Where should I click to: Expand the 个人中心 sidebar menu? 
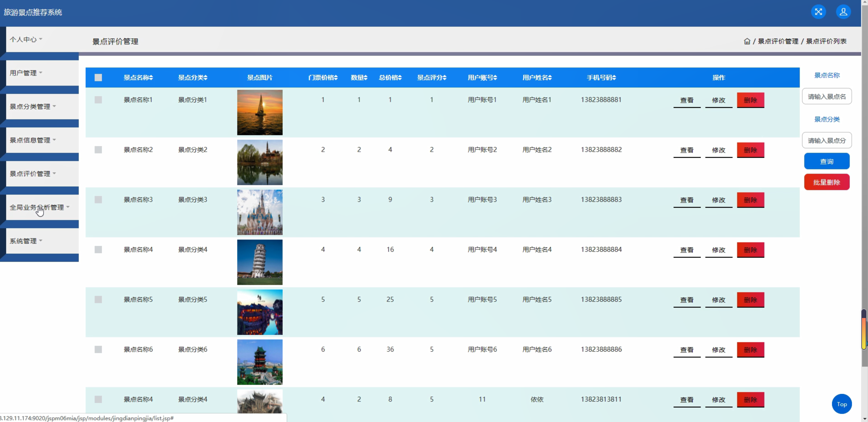[26, 39]
